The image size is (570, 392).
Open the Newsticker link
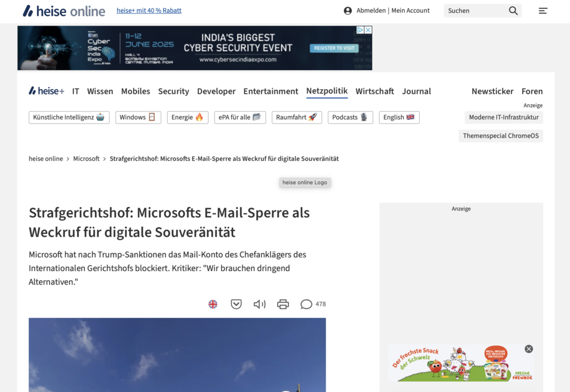click(x=493, y=91)
